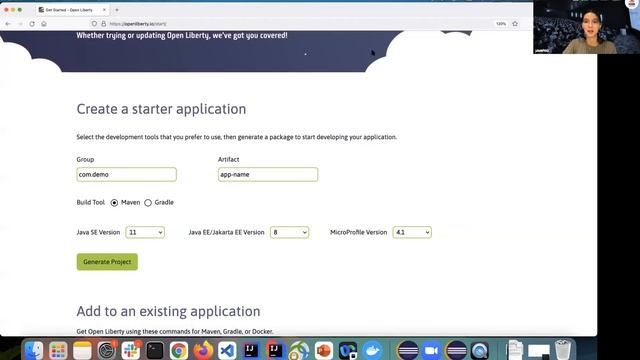This screenshot has height=360, width=640.
Task: Reload the Open Liberty page
Action: 32,24
